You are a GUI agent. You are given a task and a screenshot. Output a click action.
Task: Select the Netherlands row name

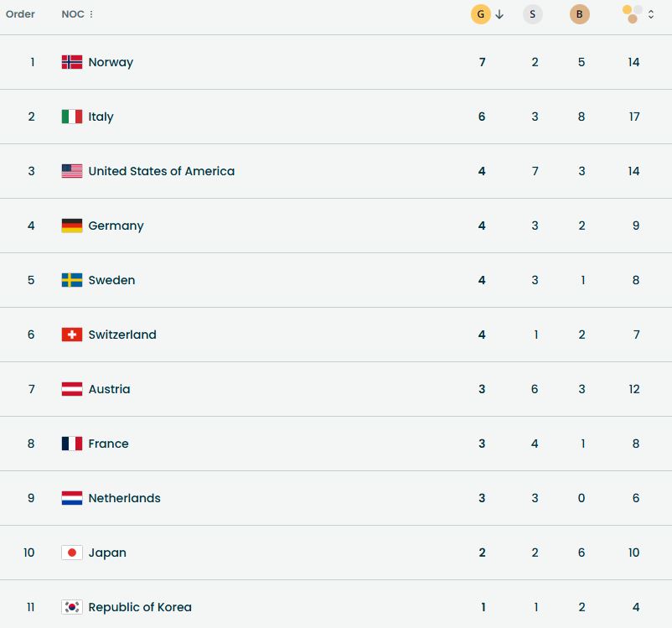click(x=124, y=498)
